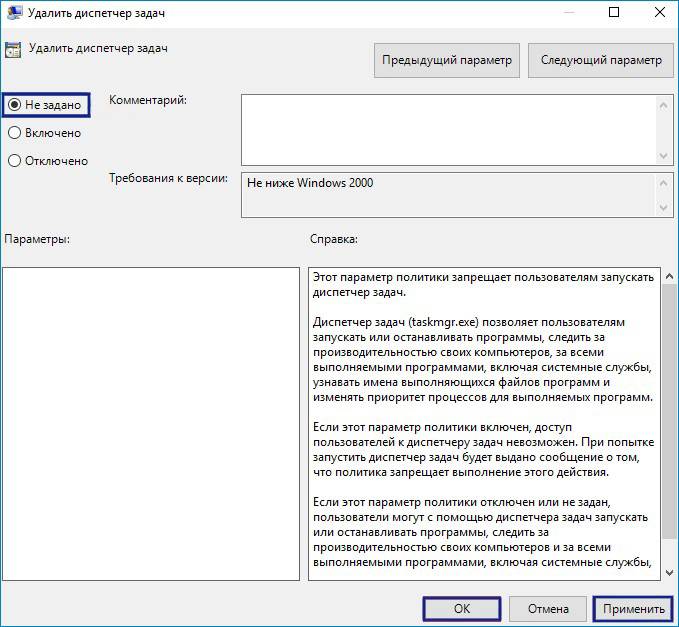
Task: Go to Следующий параметр
Action: (601, 60)
